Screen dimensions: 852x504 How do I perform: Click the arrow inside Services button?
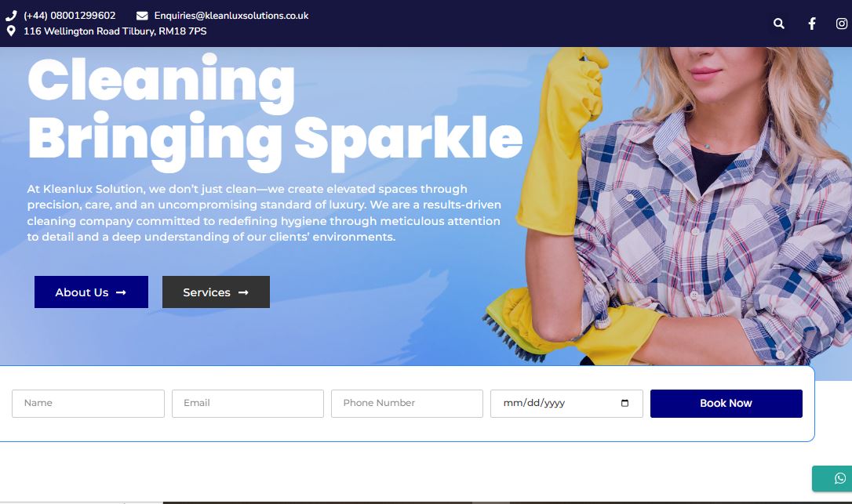[243, 292]
